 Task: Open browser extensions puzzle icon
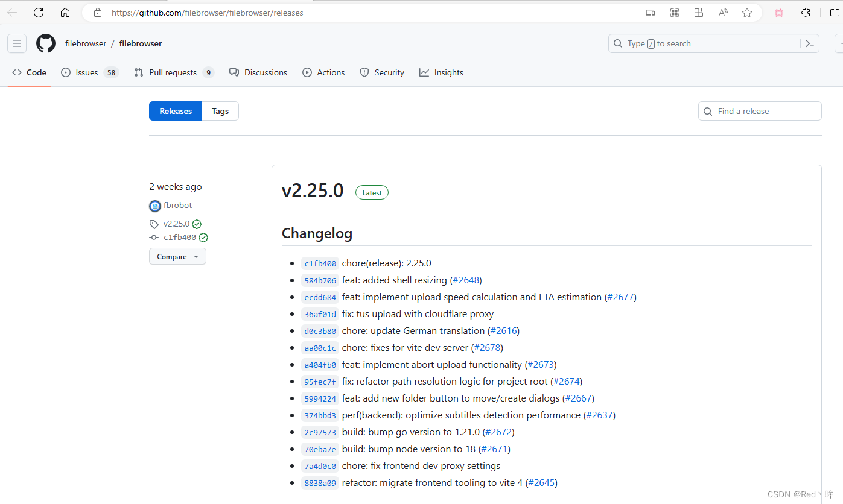click(x=806, y=13)
